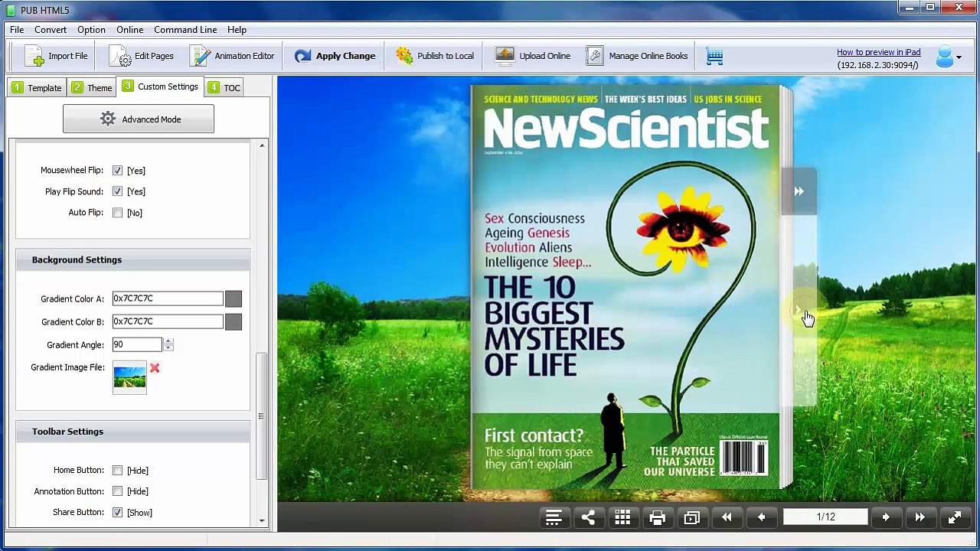Image resolution: width=980 pixels, height=551 pixels.
Task: Click the New Scientist magazine cover
Action: coord(626,287)
